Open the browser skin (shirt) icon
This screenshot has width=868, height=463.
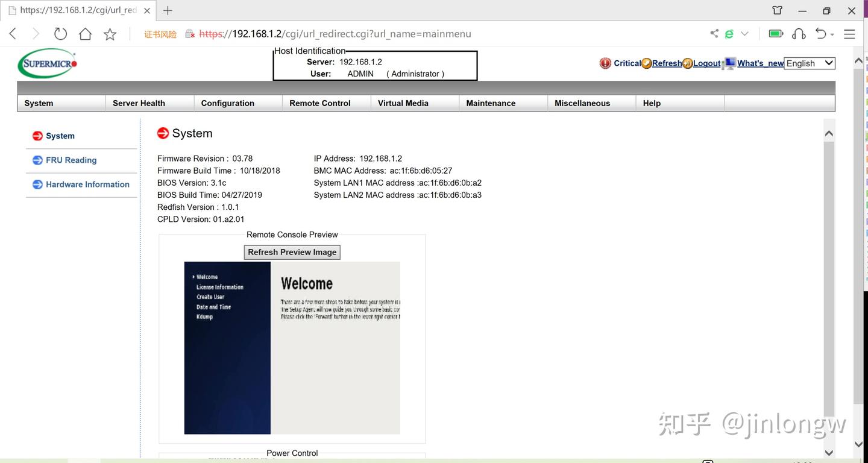(778, 10)
